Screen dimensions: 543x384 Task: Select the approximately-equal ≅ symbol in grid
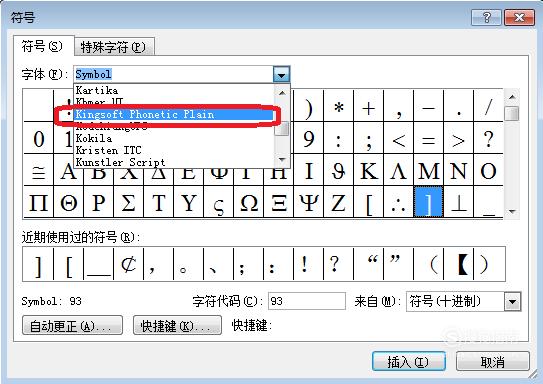[38, 170]
